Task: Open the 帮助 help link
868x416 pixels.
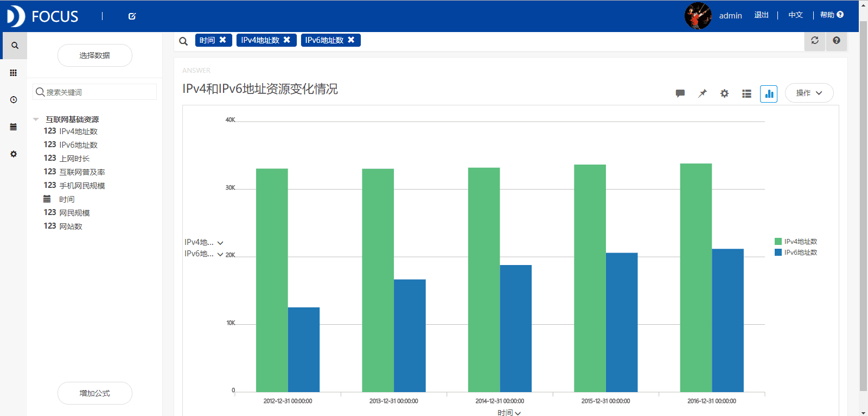Action: coord(832,15)
